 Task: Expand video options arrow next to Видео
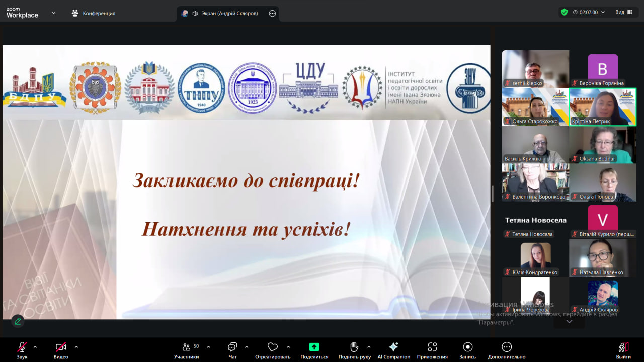(76, 347)
